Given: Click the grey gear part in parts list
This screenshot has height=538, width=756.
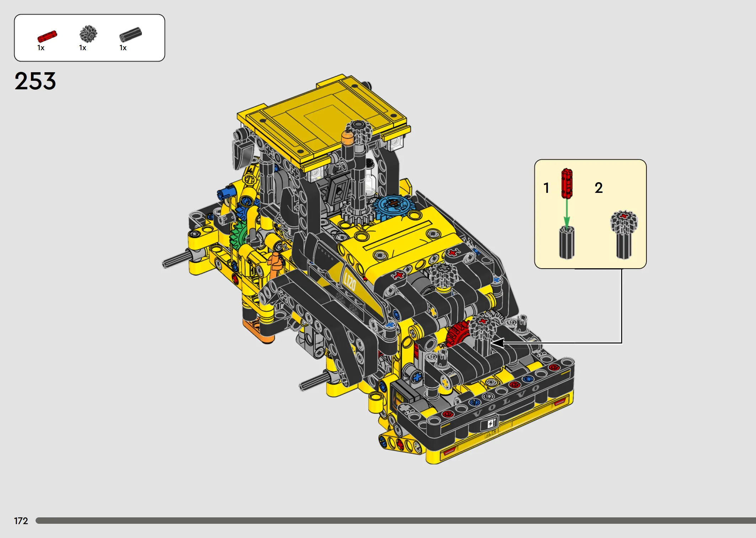Looking at the screenshot, I should pos(88,34).
